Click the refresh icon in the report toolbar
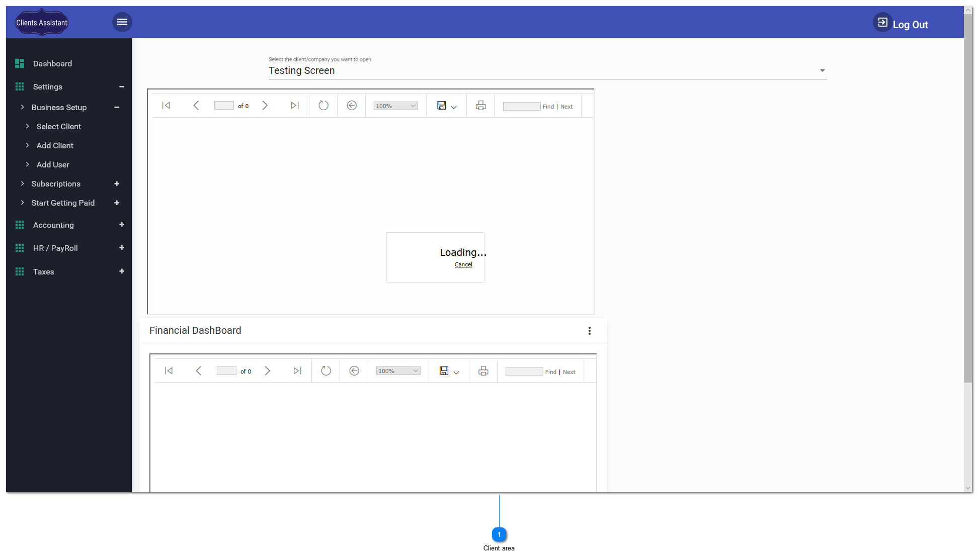 click(x=323, y=106)
